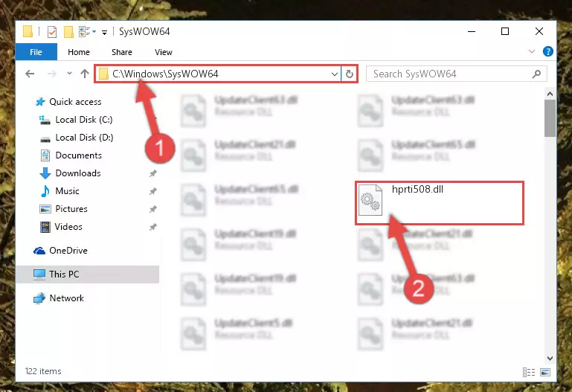Open Pictures in the sidebar

(64, 209)
